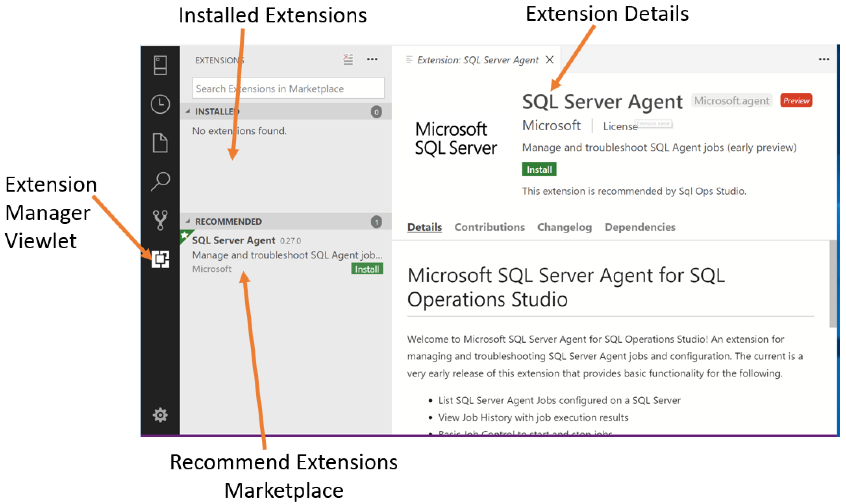Click the details page vertical scrollbar

coord(833,283)
